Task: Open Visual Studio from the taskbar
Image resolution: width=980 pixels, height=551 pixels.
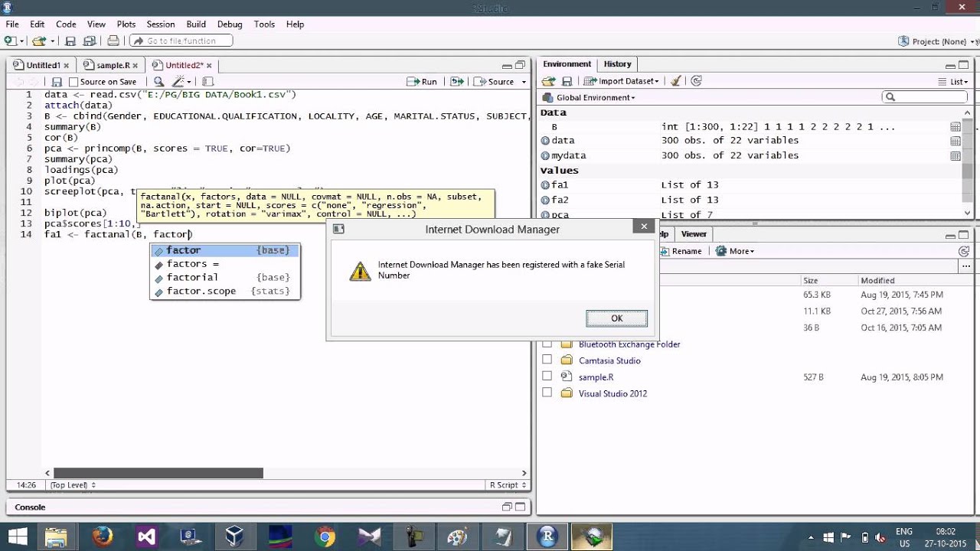Action: tap(146, 536)
